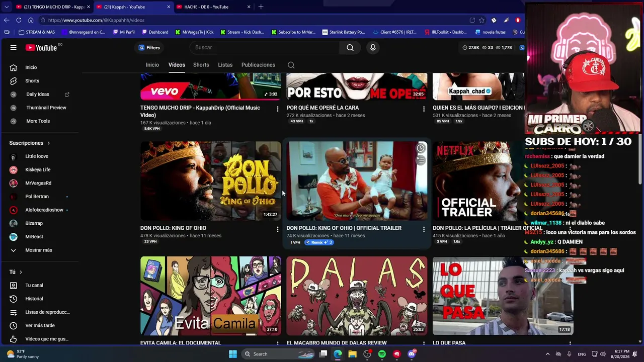This screenshot has width=644, height=362.
Task: Open Windows Start menu
Action: 233,354
